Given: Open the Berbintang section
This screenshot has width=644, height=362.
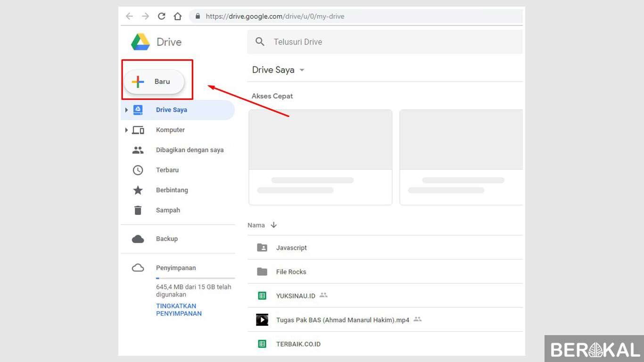Looking at the screenshot, I should (178, 190).
